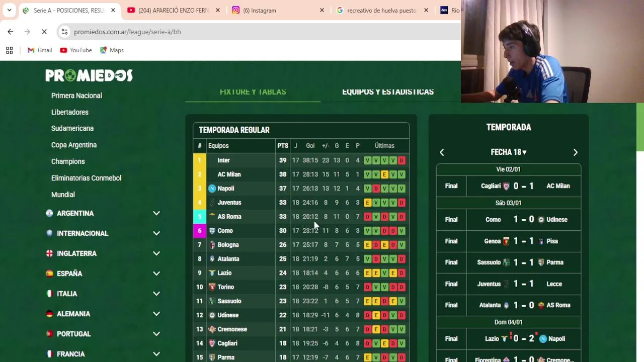This screenshot has height=362, width=644.
Task: Open Sudamericana link in sidebar
Action: [72, 128]
